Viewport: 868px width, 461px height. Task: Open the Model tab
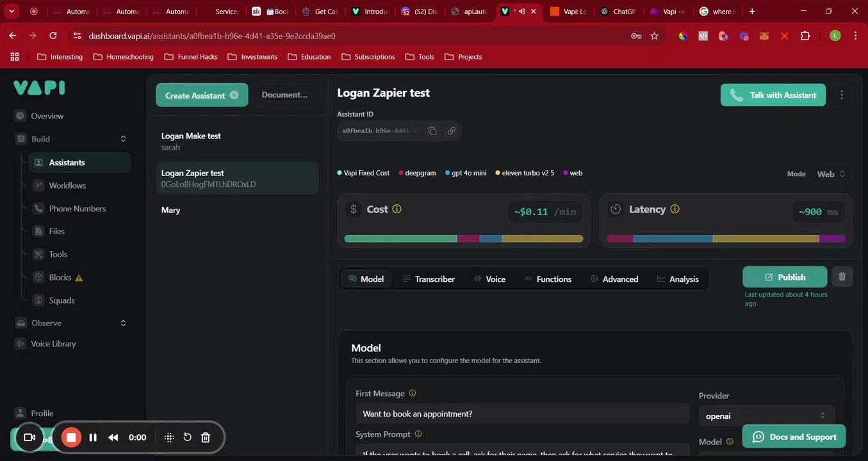[366, 279]
